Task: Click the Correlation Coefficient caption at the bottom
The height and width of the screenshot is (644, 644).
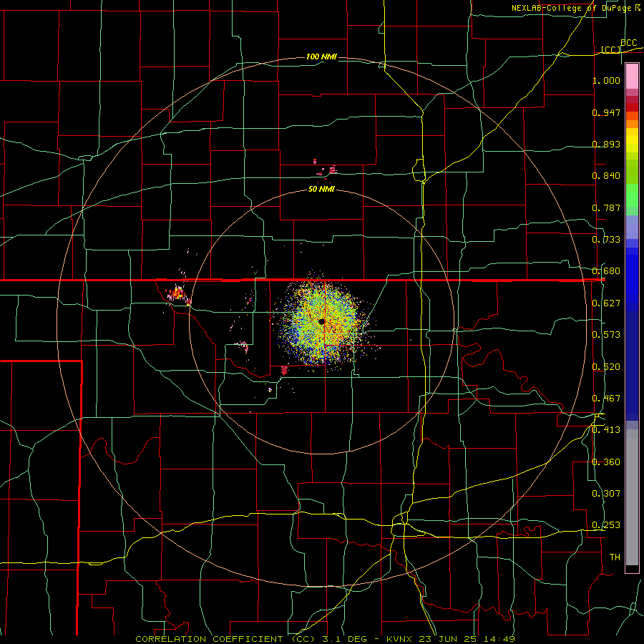Action: coord(325,639)
